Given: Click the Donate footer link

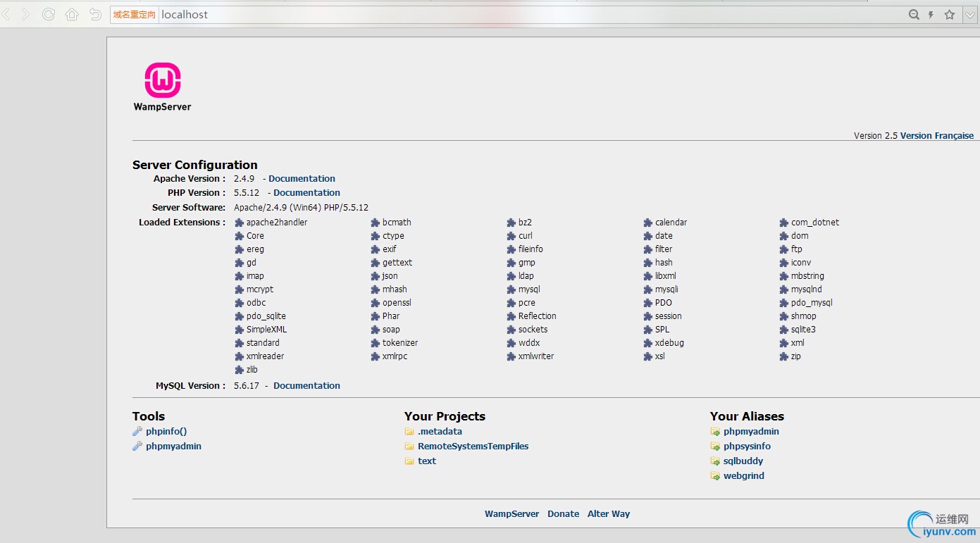Looking at the screenshot, I should pos(563,514).
